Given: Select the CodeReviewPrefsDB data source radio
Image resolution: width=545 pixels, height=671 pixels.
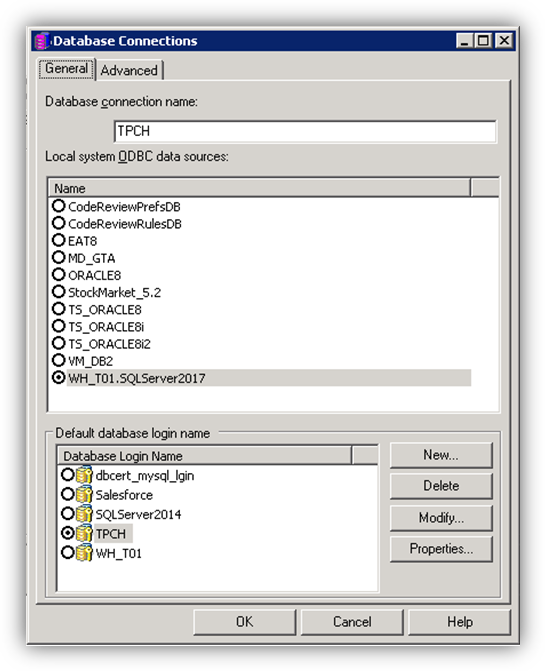Looking at the screenshot, I should pos(59,206).
